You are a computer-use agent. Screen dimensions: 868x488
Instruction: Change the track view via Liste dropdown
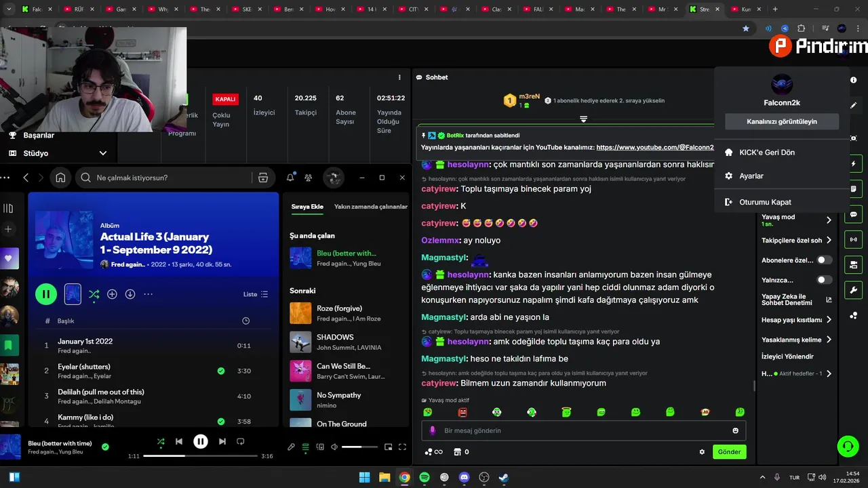point(256,294)
